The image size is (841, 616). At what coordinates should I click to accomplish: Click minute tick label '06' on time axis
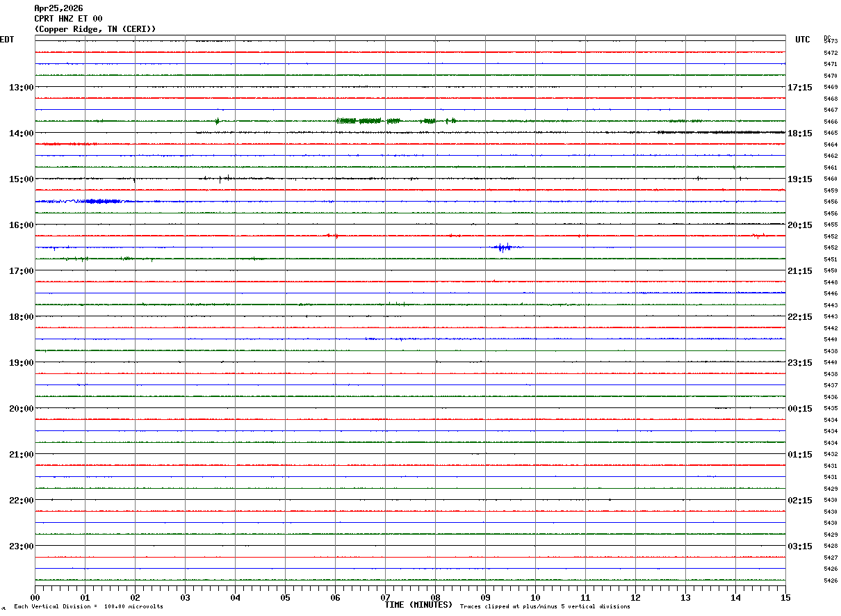(335, 598)
